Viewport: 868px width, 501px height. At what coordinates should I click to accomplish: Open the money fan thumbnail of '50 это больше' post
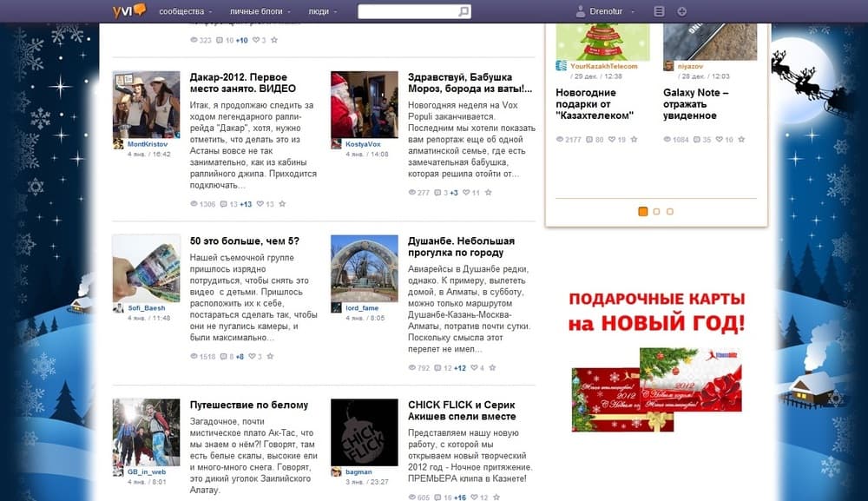pyautogui.click(x=146, y=268)
